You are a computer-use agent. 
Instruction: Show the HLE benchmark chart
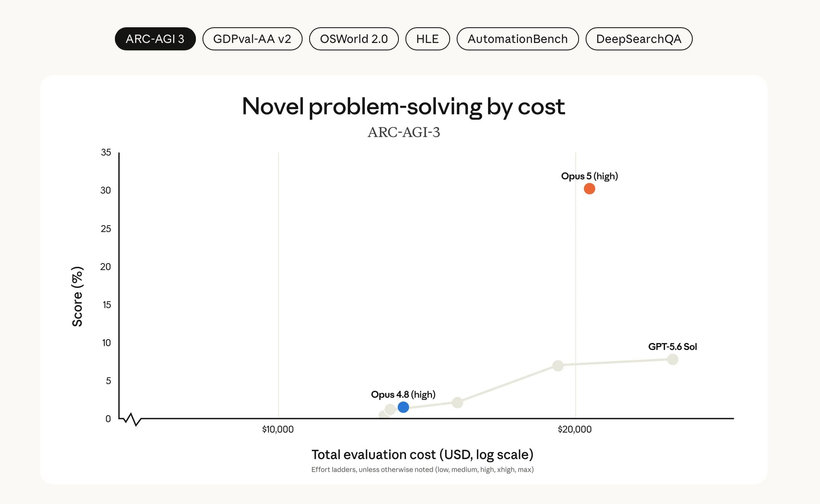coord(427,39)
